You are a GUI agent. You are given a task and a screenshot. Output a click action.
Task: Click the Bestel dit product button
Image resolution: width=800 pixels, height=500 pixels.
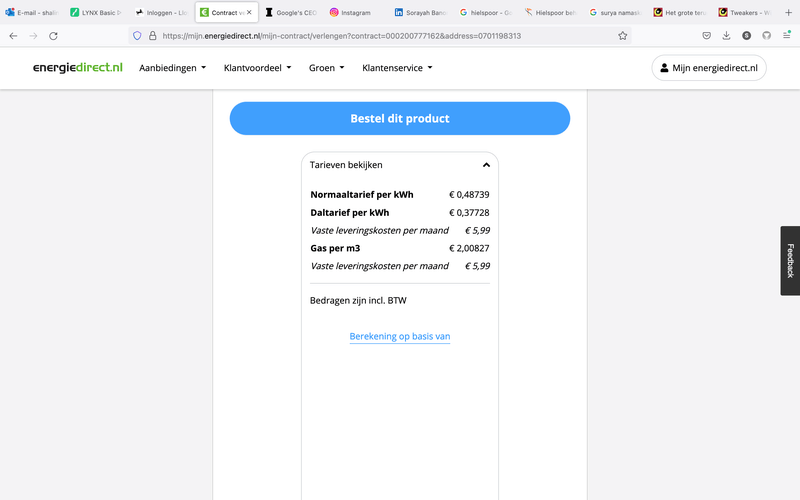[400, 118]
